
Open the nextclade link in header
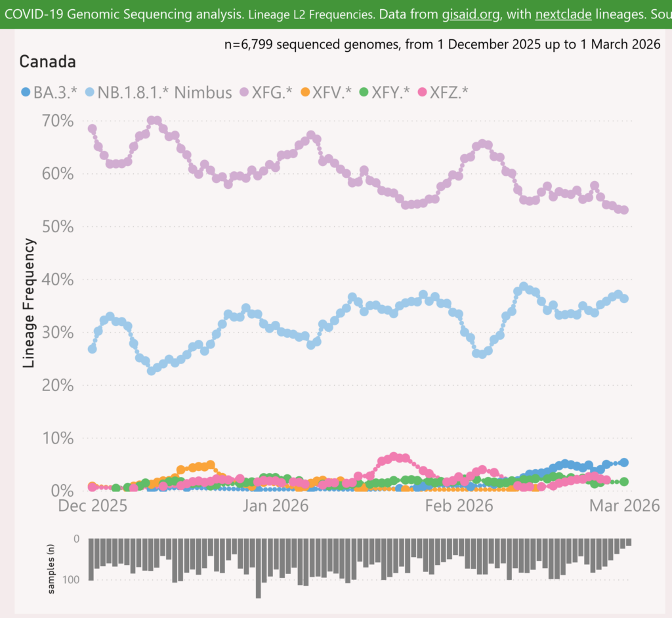(x=560, y=13)
